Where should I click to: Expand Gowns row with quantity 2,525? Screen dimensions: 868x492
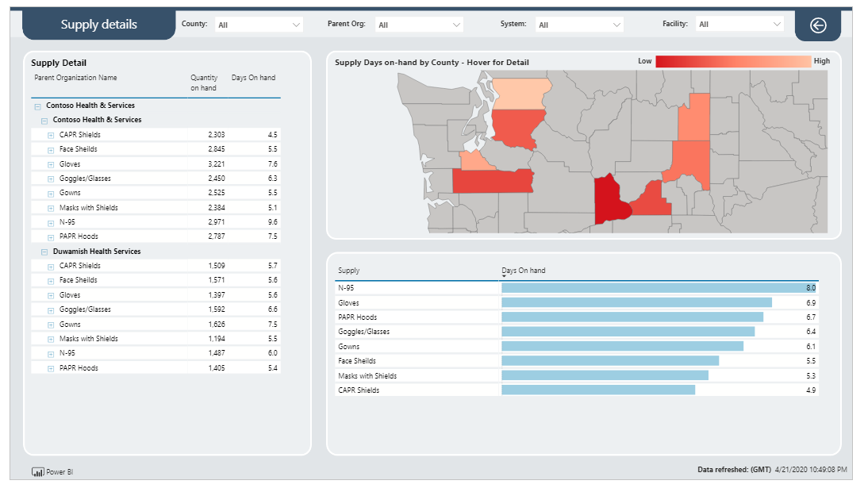click(x=50, y=194)
